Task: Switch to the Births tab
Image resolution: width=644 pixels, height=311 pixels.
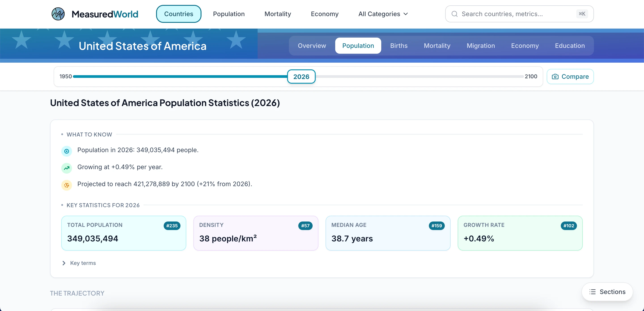Action: pos(398,46)
